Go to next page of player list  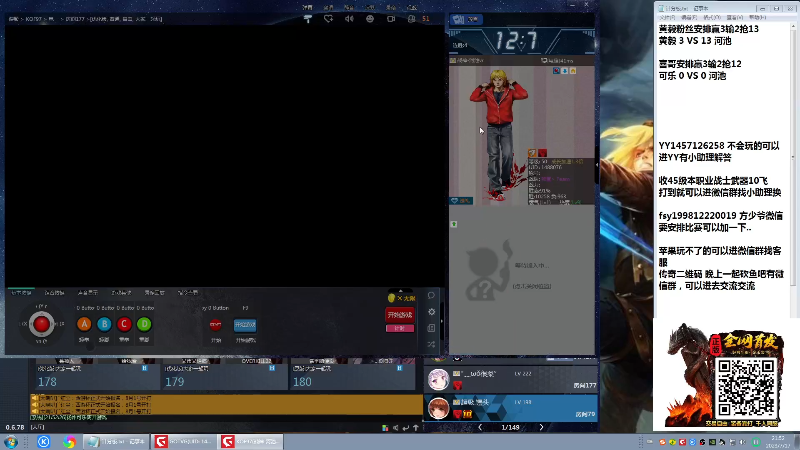(x=541, y=428)
